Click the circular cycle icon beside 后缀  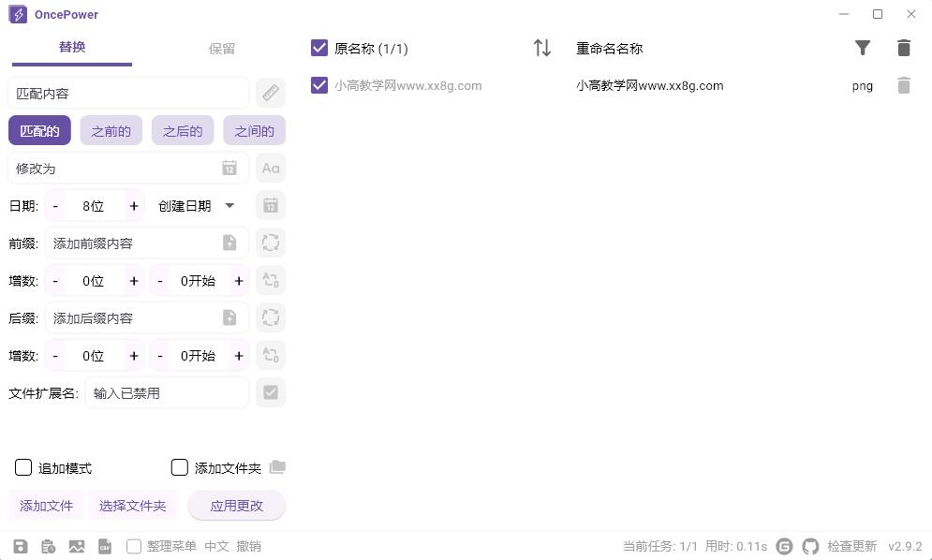[271, 317]
